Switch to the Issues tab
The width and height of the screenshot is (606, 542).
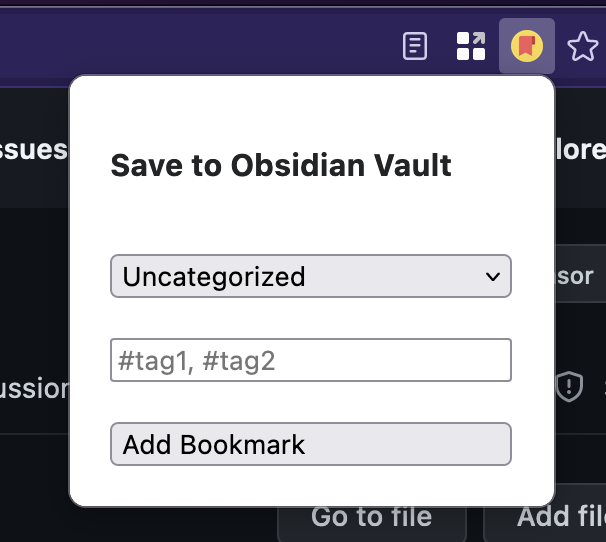(34, 150)
